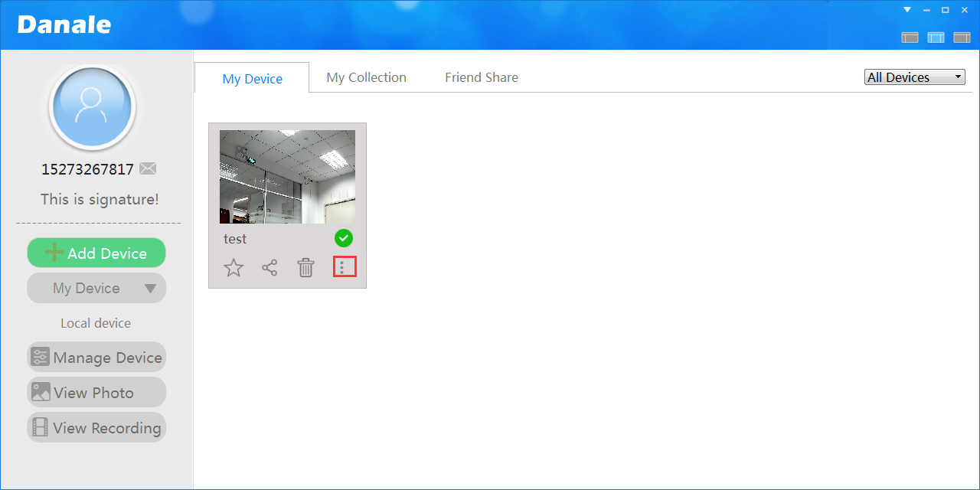The image size is (980, 490).
Task: Switch to dual sidebar layout view
Action: click(936, 38)
